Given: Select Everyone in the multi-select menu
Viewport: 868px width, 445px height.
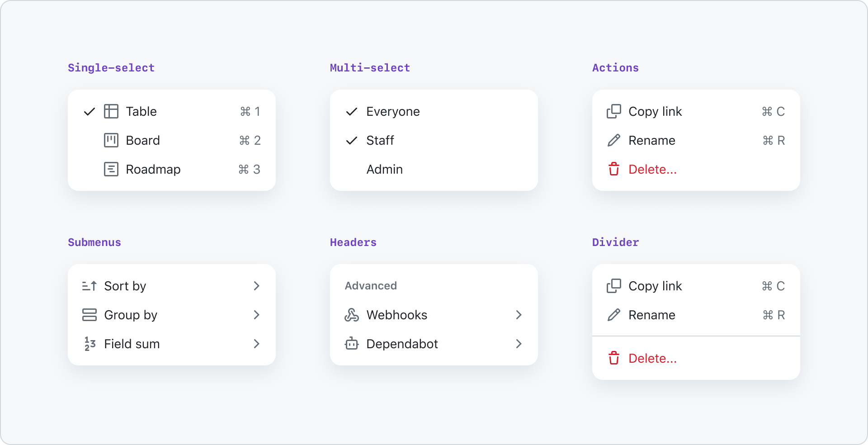Looking at the screenshot, I should 434,111.
